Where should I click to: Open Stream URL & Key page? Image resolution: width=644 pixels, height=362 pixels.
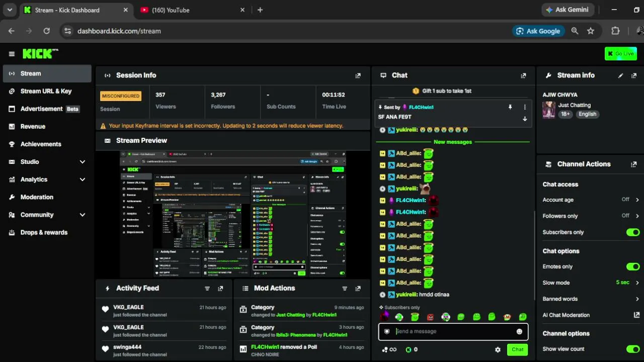click(46, 91)
